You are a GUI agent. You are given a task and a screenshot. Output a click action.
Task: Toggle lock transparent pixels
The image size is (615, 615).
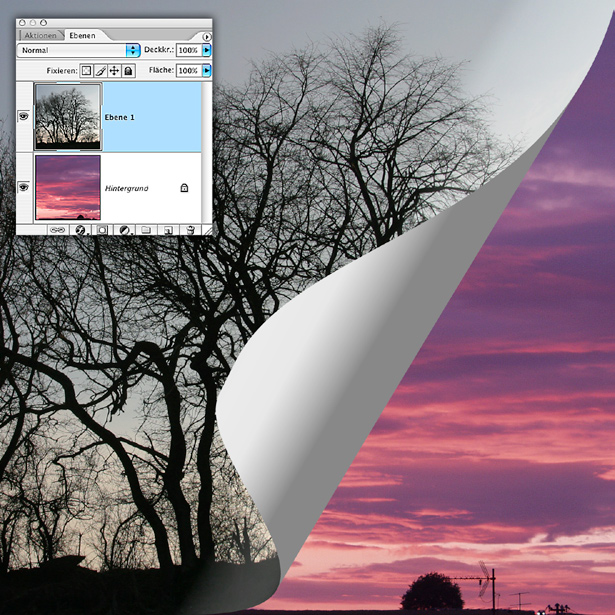pos(86,71)
